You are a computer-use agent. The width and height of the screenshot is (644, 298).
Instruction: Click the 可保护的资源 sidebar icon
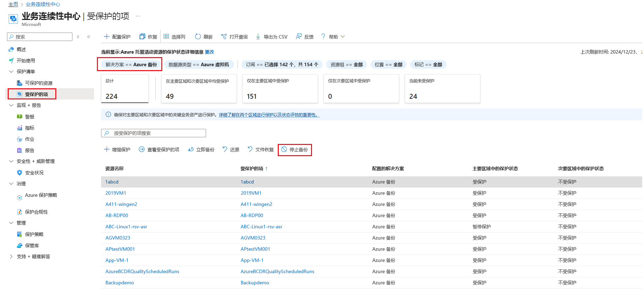20,83
